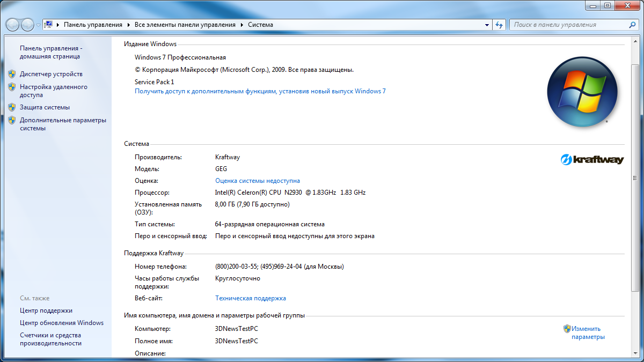
Task: Click 64-разрядная операционная система text
Action: click(269, 224)
